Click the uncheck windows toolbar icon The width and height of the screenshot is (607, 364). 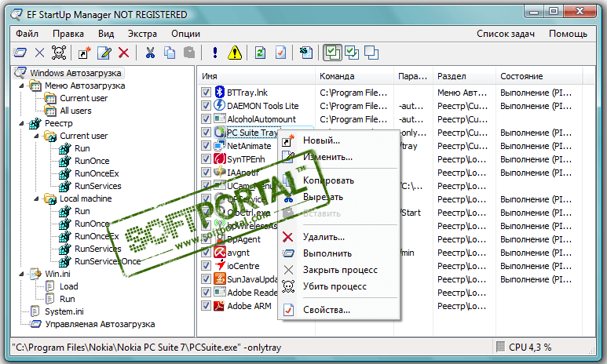click(371, 53)
